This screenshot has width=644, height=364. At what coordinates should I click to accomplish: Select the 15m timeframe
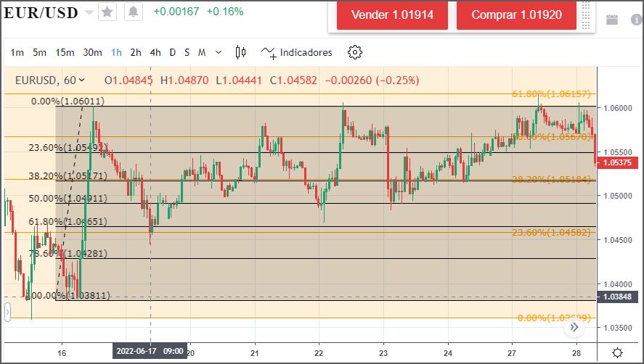click(65, 52)
